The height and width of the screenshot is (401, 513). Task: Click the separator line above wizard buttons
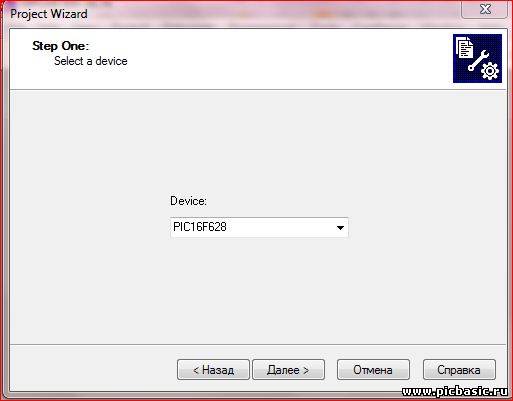click(258, 344)
